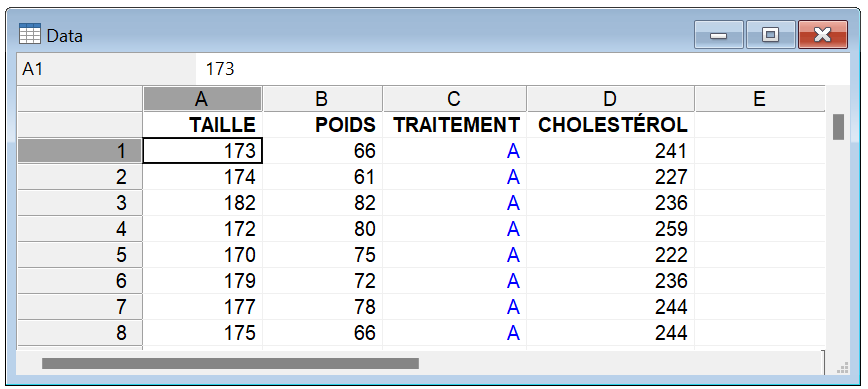Select row 6 header

point(80,281)
